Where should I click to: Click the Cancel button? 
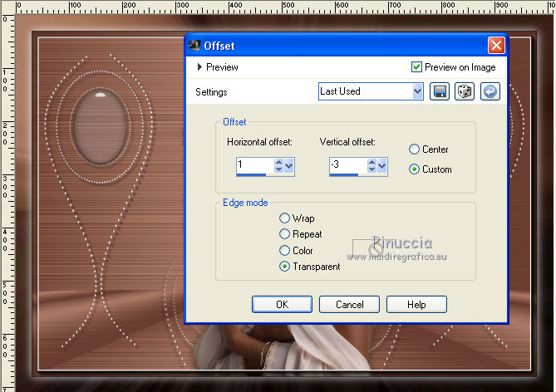[x=349, y=305]
